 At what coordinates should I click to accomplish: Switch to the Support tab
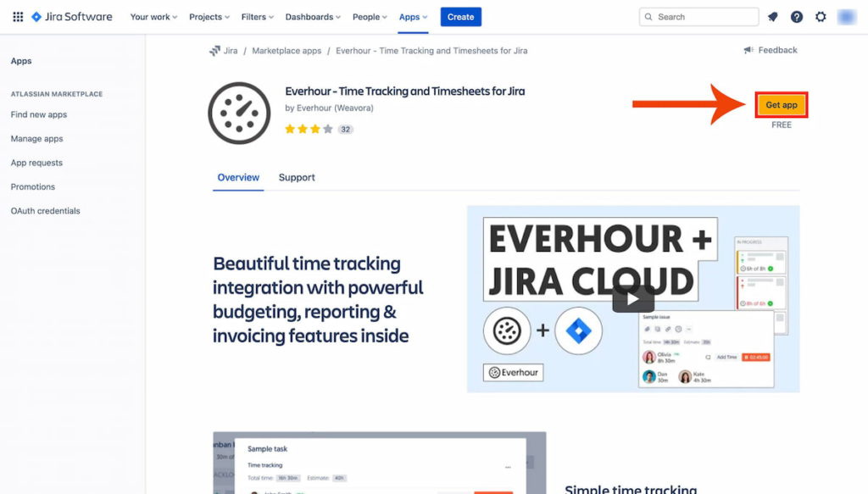coord(295,177)
